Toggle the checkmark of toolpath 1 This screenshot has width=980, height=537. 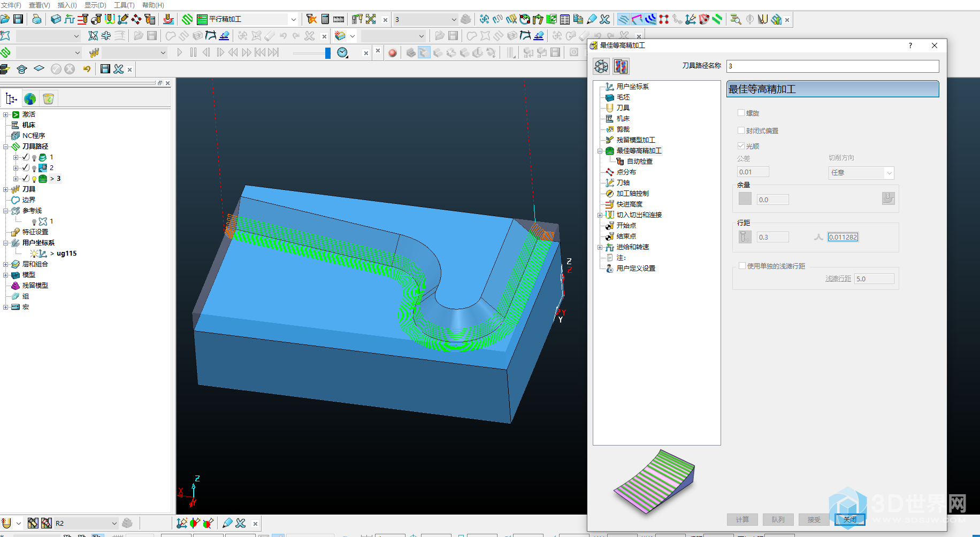[25, 157]
